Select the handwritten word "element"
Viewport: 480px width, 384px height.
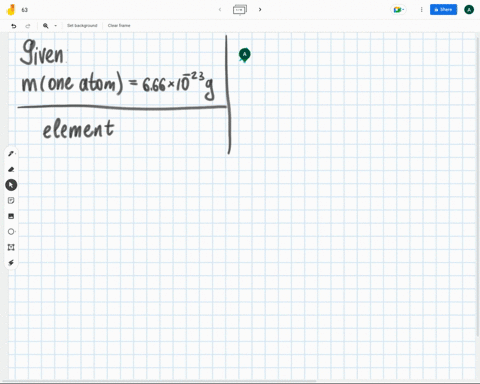click(x=78, y=129)
